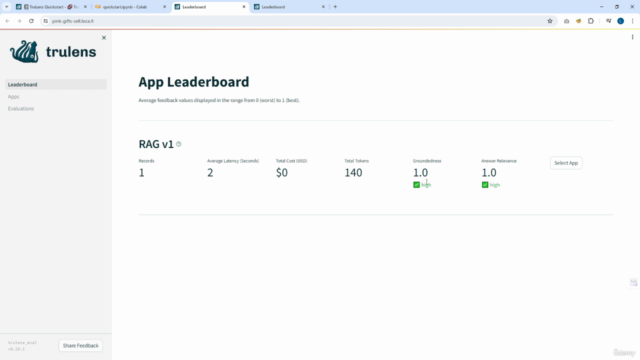The height and width of the screenshot is (360, 640).
Task: Click the Total Cost value $0
Action: 282,173
